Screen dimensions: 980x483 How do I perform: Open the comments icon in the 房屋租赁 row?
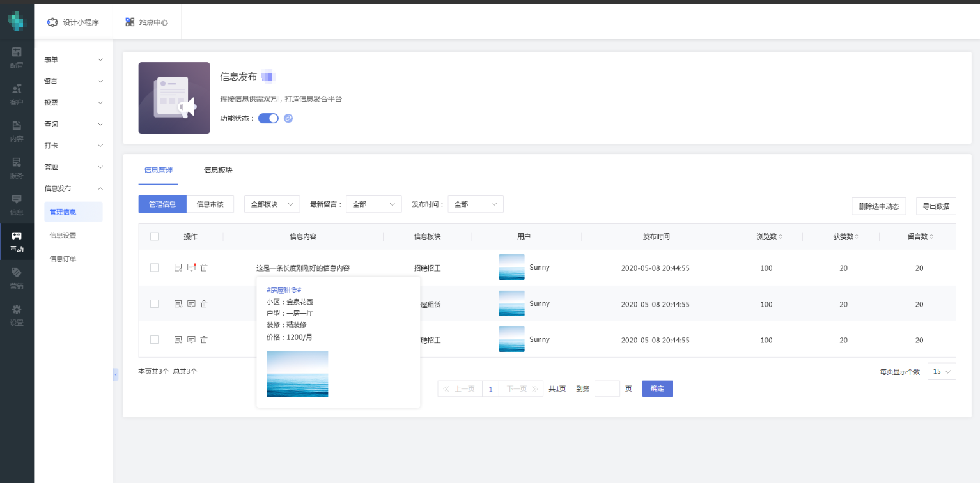pos(191,304)
